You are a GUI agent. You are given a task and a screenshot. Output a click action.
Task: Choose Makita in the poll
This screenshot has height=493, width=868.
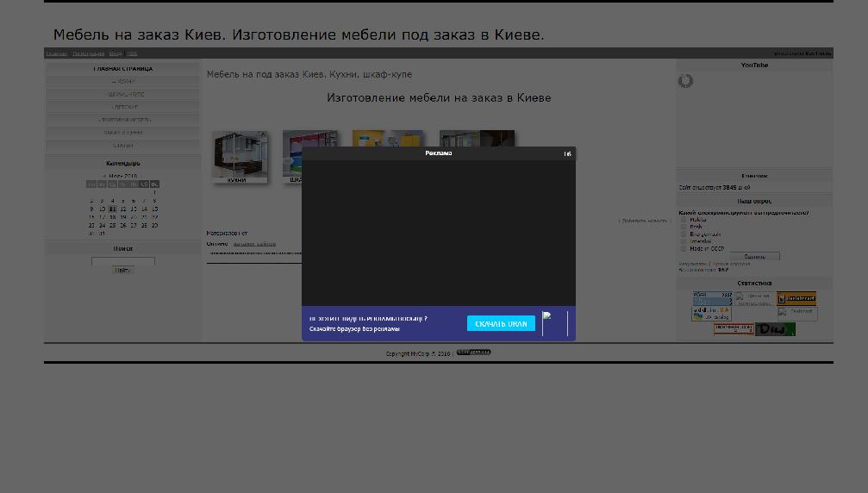pos(683,220)
